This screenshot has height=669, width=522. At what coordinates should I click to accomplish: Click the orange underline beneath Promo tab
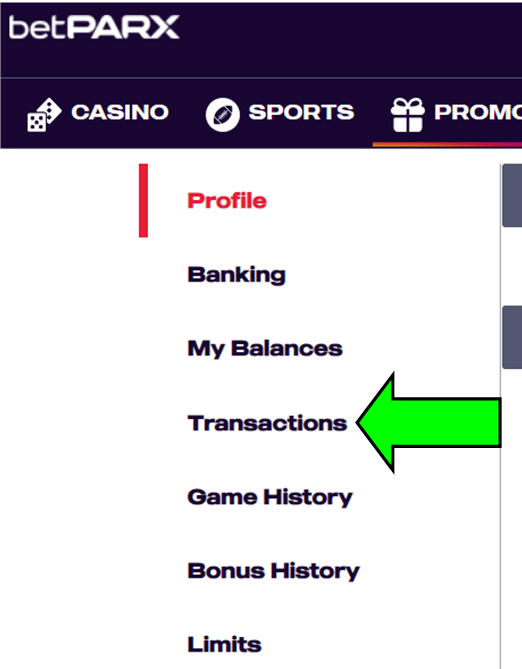tap(447, 145)
